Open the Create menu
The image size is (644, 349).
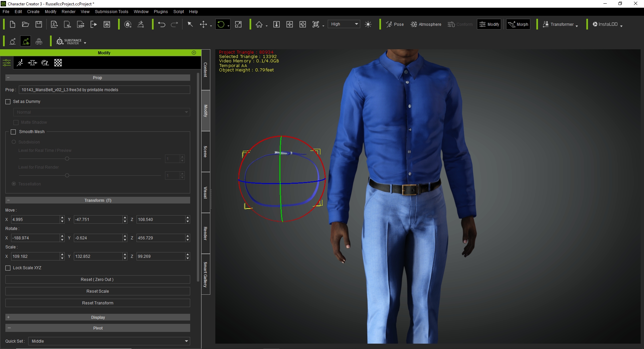click(x=33, y=11)
